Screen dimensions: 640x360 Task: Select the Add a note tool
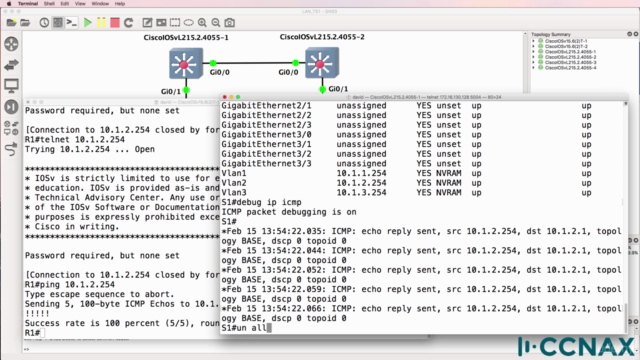pyautogui.click(x=147, y=22)
